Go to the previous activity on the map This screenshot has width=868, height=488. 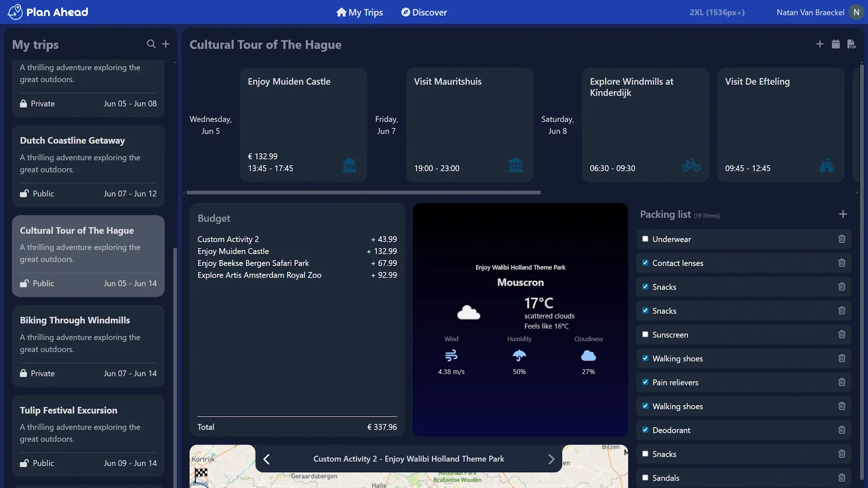point(266,459)
